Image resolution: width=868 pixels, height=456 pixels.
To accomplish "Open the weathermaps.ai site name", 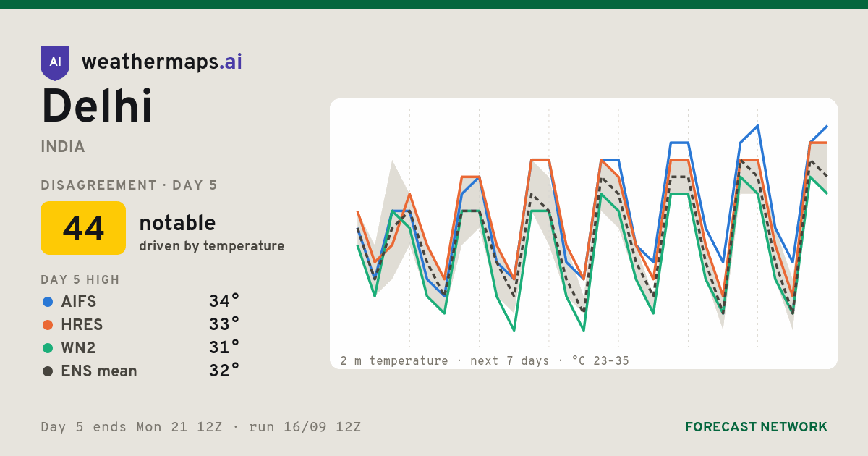I will pos(162,62).
